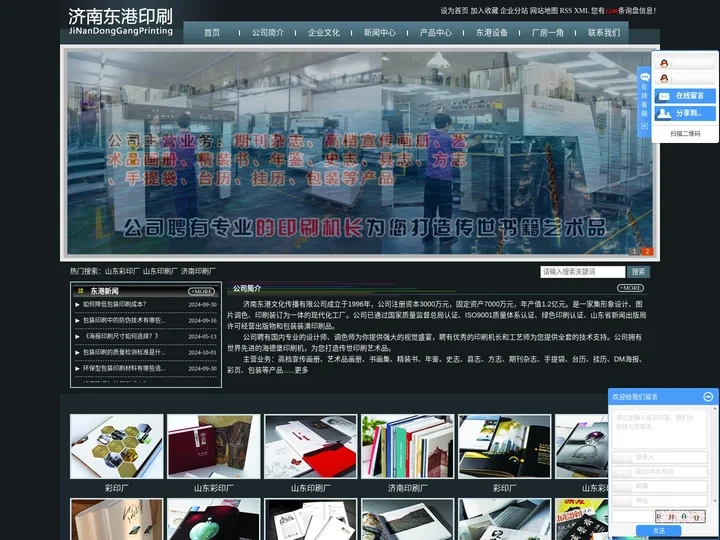Focus the 地址 address field
Image resolution: width=720 pixels, height=540 pixels.
coord(659,501)
